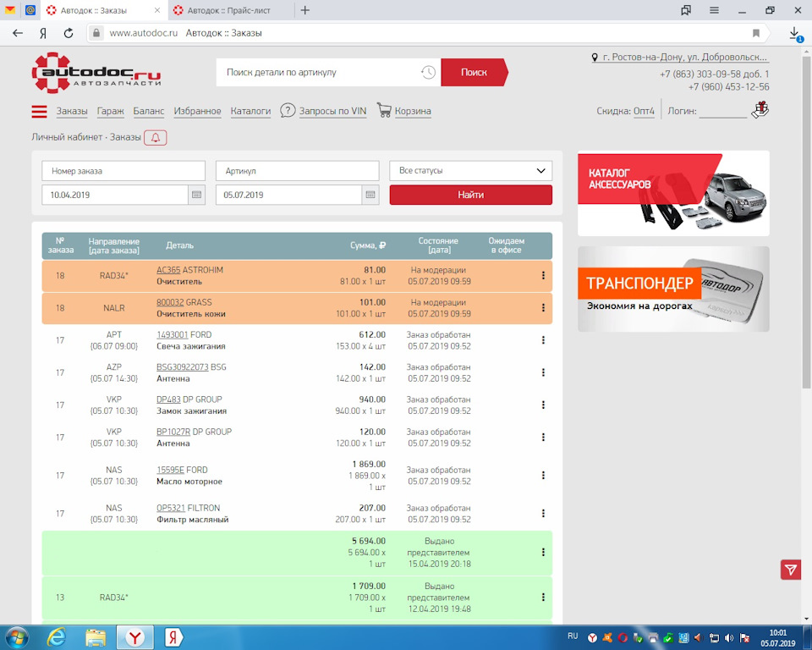Click the notification bell icon
The height and width of the screenshot is (650, 812).
[x=156, y=137]
